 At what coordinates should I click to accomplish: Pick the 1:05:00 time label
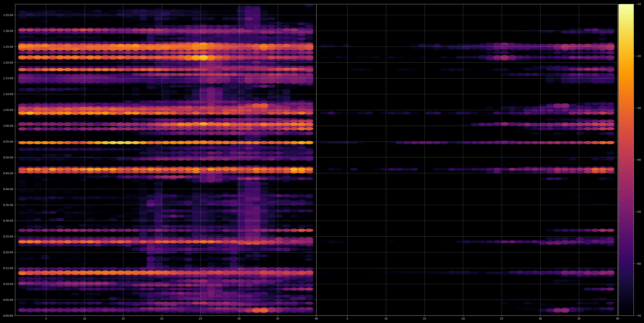(8, 110)
